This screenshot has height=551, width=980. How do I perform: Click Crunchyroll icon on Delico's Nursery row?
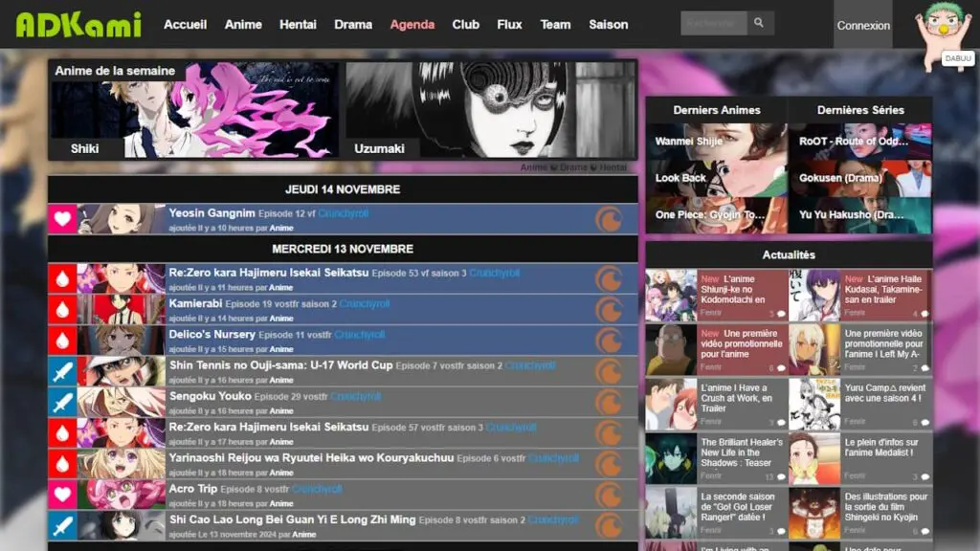(609, 341)
